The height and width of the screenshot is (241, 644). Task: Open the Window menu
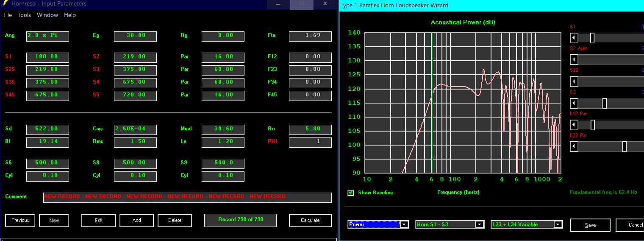point(47,15)
